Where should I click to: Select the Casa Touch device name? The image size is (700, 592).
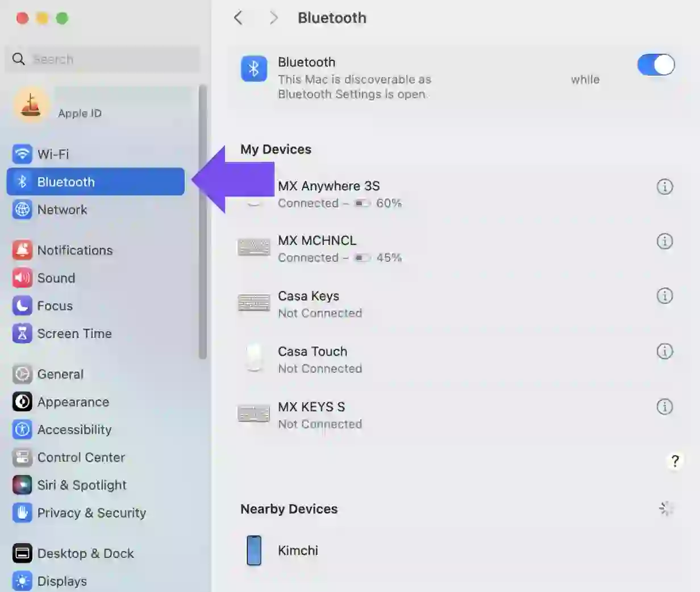pyautogui.click(x=312, y=351)
